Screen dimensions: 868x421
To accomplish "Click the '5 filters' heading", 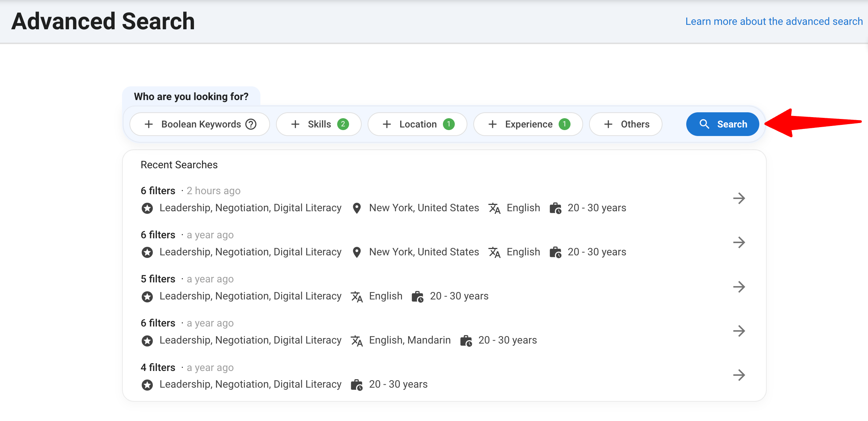I will click(x=158, y=279).
